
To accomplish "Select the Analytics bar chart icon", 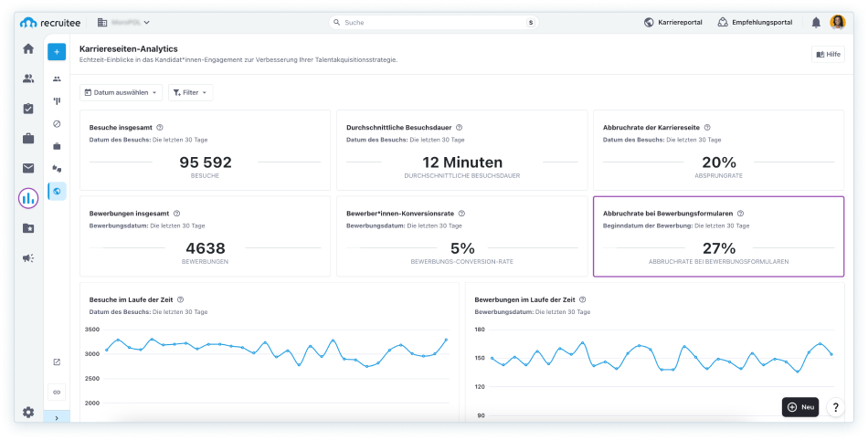I will click(28, 198).
